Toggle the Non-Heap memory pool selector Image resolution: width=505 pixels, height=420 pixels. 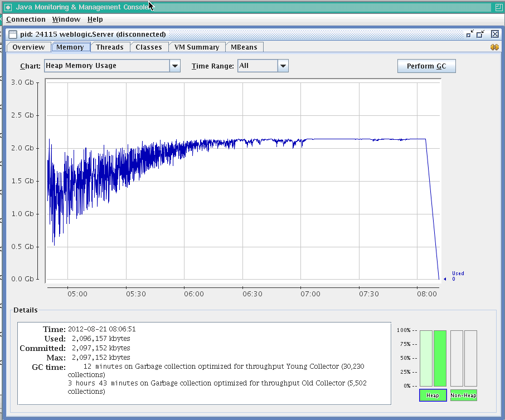pyautogui.click(x=463, y=395)
